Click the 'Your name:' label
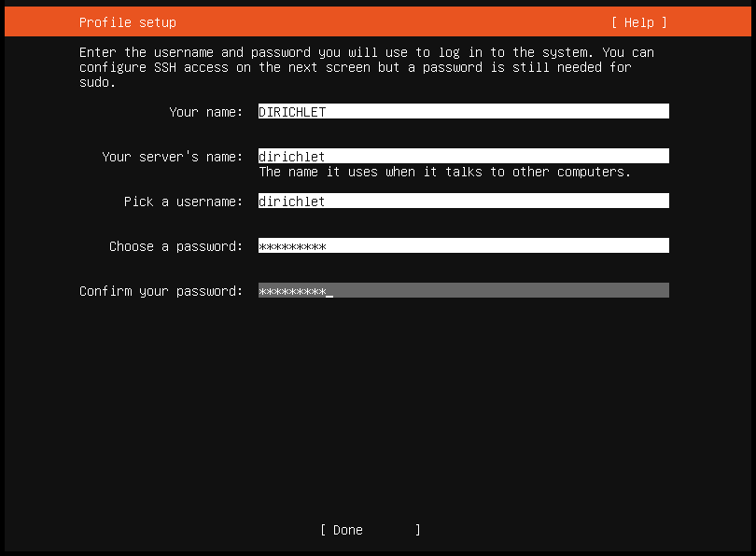Viewport: 756px width, 556px height. point(206,112)
